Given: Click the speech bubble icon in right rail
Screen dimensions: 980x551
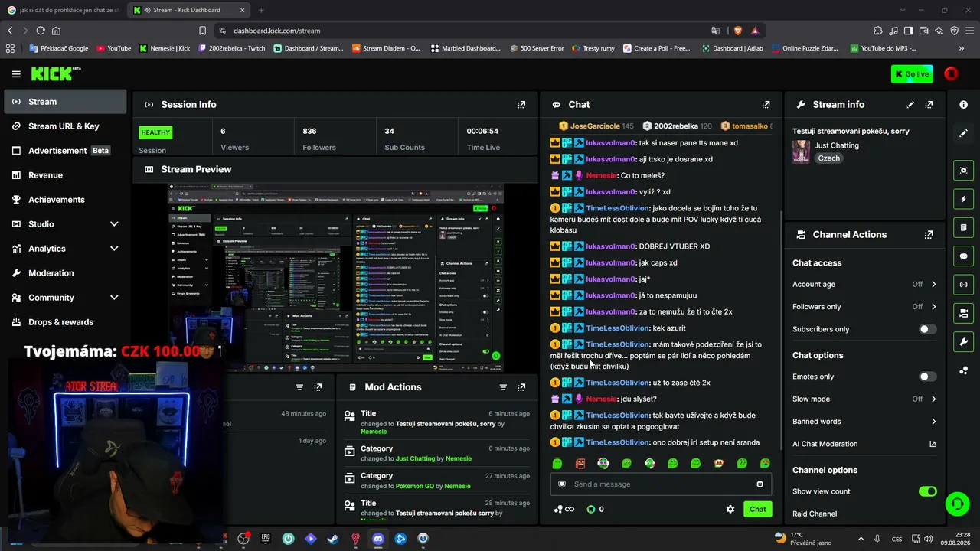Looking at the screenshot, I should (963, 256).
